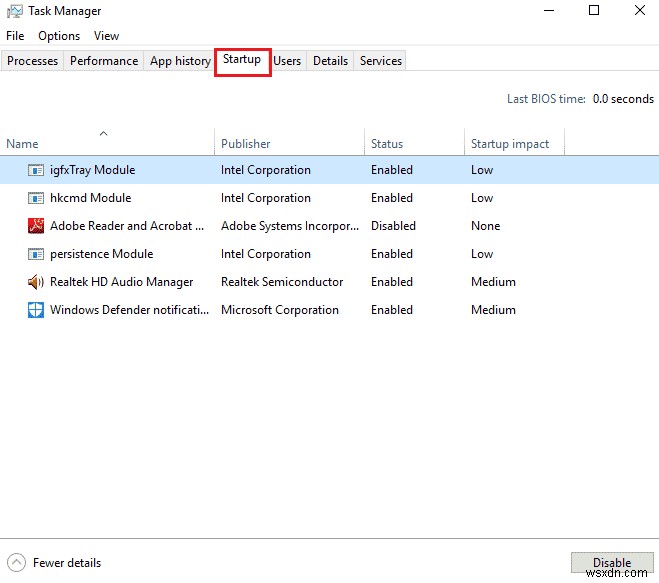The image size is (659, 583).
Task: Select the igfxTray Module row name
Action: pos(92,170)
